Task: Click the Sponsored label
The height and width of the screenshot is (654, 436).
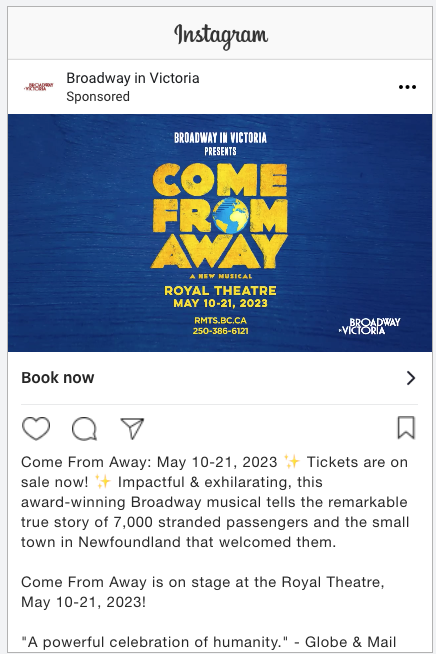Action: [x=98, y=96]
